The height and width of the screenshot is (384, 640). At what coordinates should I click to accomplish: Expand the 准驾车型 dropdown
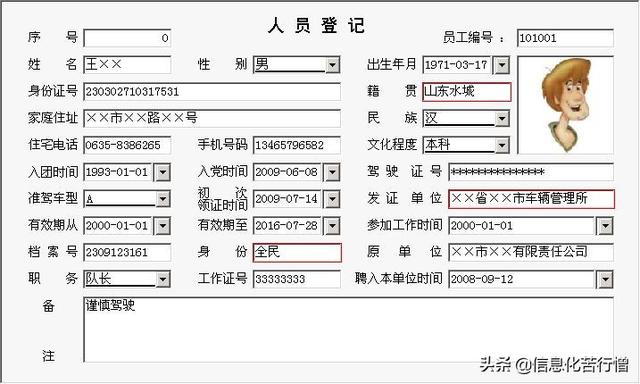163,199
